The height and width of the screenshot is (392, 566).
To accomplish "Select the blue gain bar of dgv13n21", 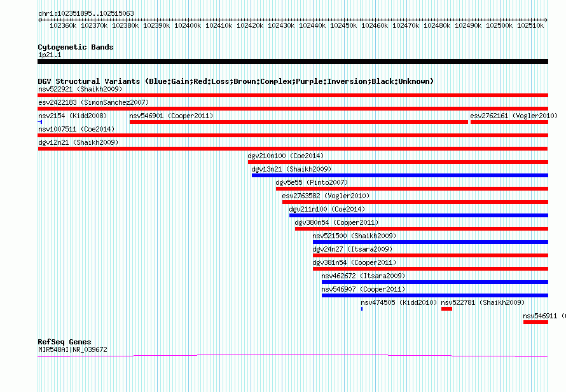I will click(x=400, y=175).
